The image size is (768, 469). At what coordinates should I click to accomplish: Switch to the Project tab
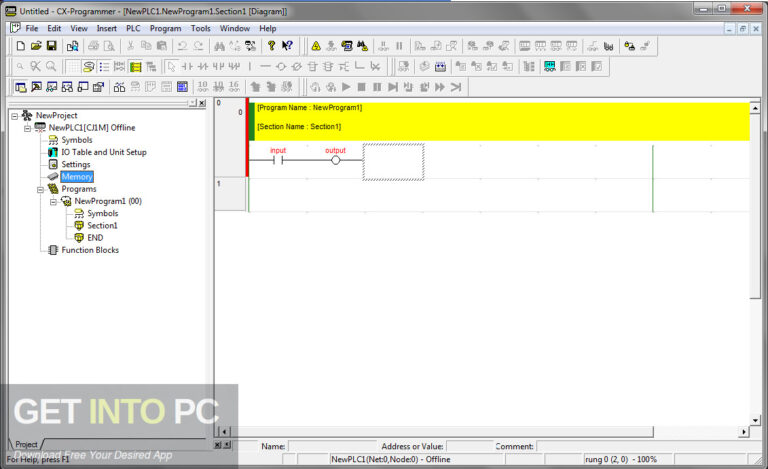click(x=26, y=445)
